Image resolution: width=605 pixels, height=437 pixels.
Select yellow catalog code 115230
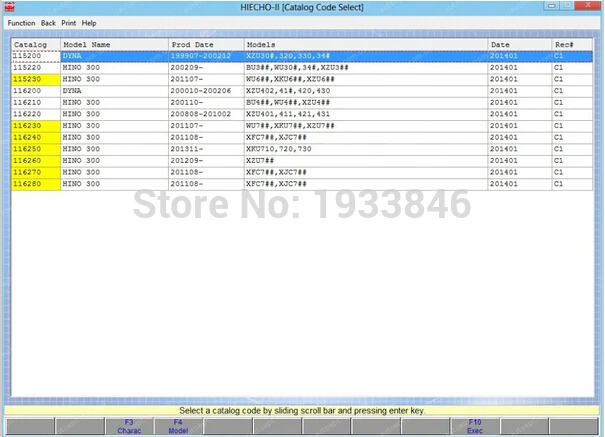point(35,79)
